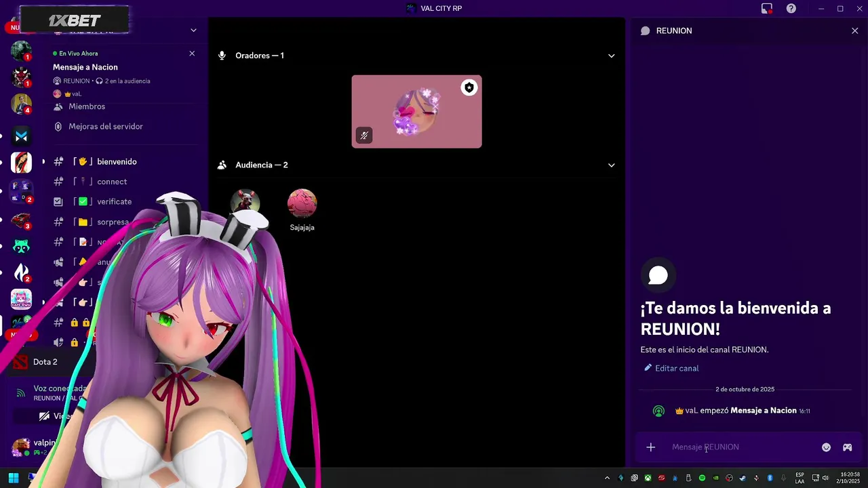The image size is (868, 488).
Task: Click the chat bubble icon beside the REUNION title
Action: 646,30
